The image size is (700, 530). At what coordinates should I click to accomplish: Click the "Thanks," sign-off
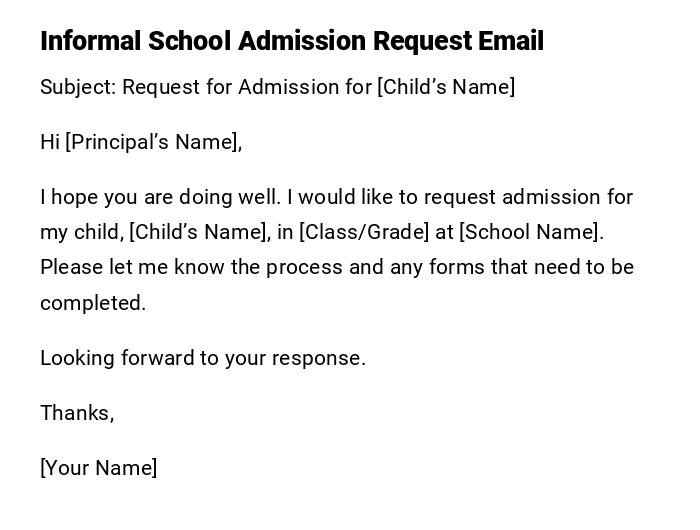(x=77, y=413)
